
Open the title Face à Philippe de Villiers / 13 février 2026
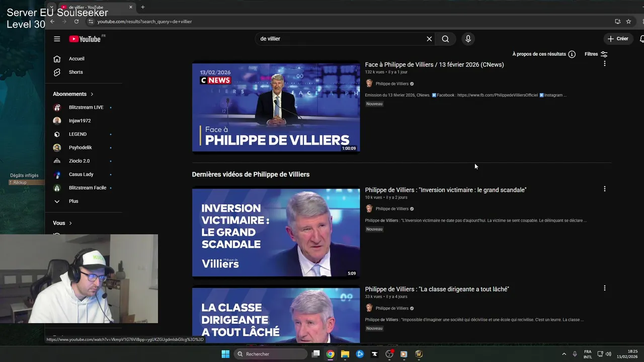[x=434, y=64]
